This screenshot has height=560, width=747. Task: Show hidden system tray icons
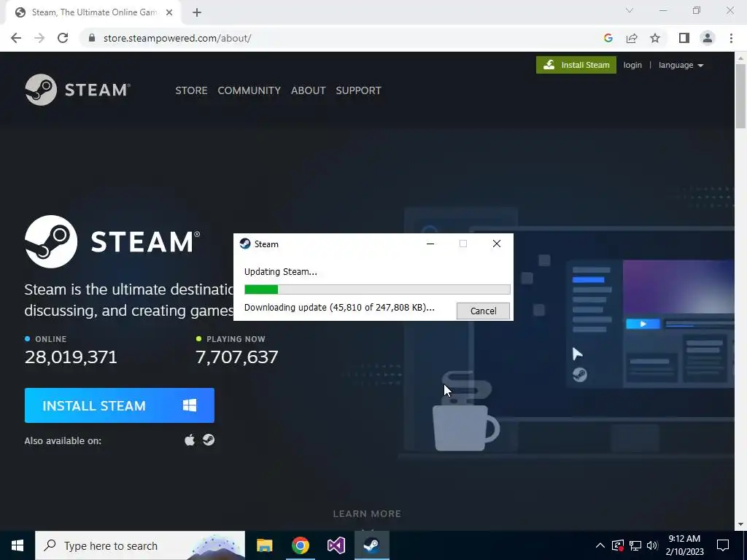pyautogui.click(x=600, y=545)
